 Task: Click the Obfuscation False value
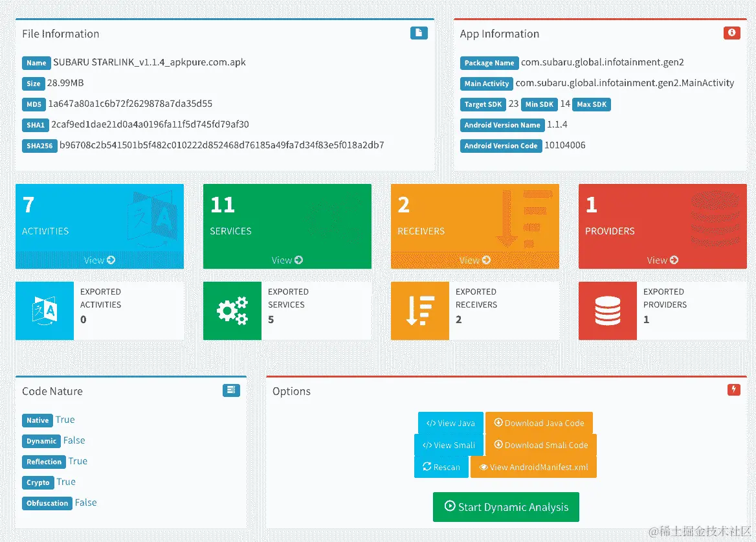point(86,502)
